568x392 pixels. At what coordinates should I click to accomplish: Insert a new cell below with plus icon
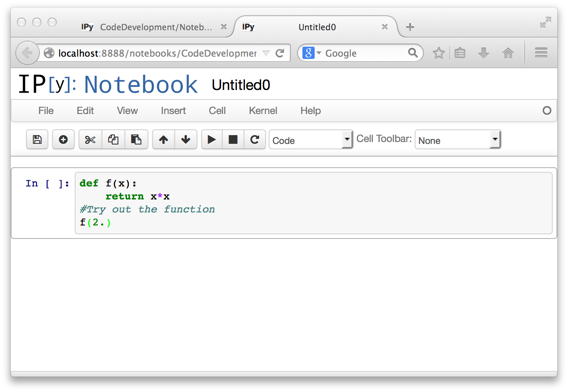pos(63,140)
